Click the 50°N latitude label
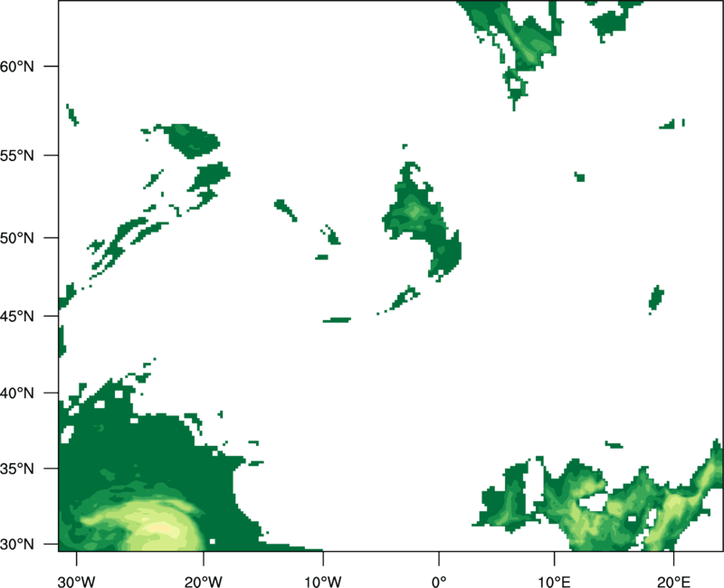Image resolution: width=724 pixels, height=588 pixels. (17, 238)
